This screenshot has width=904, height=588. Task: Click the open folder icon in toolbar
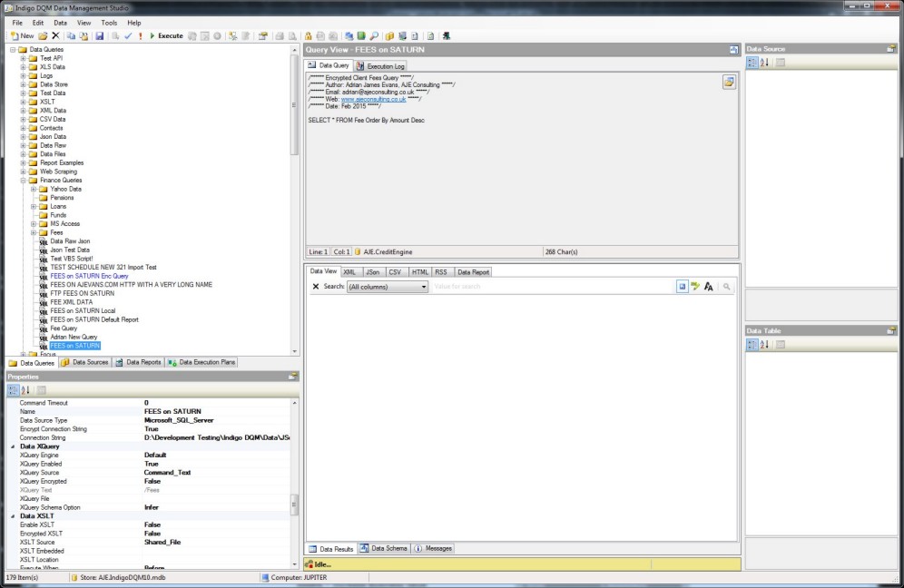[x=43, y=36]
